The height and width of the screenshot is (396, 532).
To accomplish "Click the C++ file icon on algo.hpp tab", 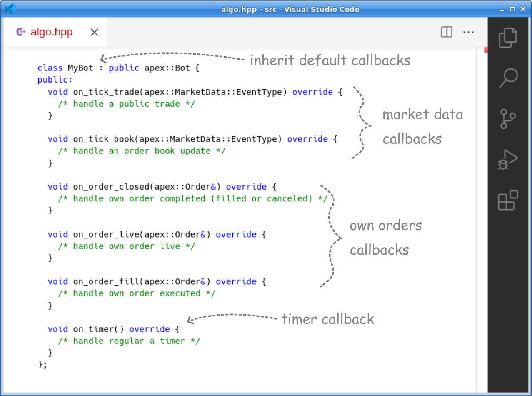I will pyautogui.click(x=21, y=32).
